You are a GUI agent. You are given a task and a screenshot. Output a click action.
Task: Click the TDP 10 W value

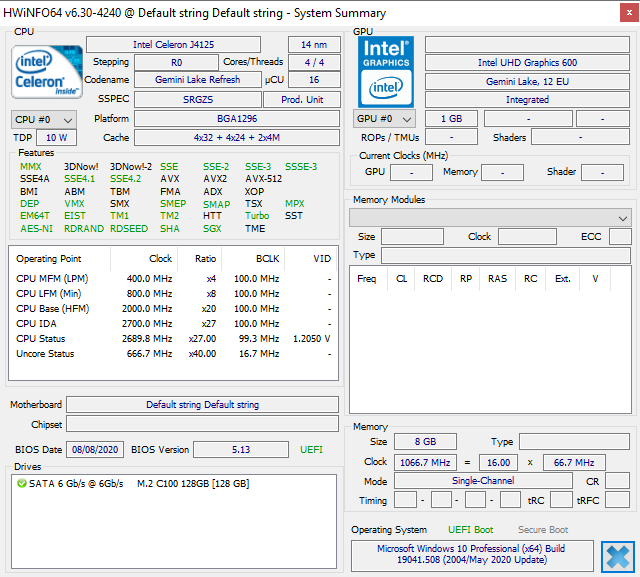[x=56, y=138]
